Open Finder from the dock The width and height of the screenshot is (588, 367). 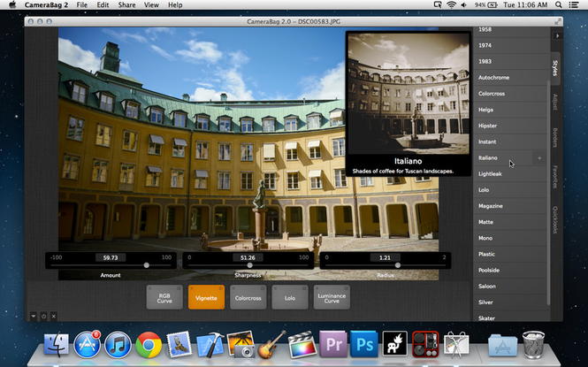click(x=57, y=344)
